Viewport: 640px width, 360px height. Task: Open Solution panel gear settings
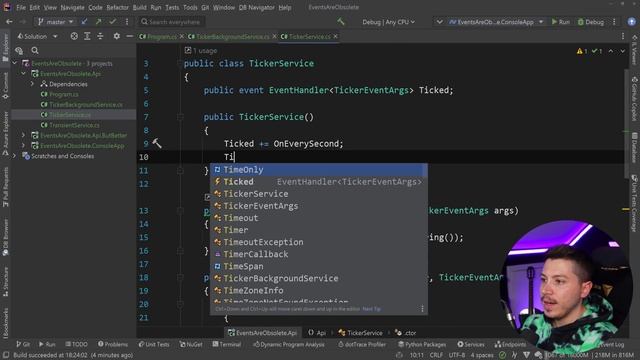(116, 36)
